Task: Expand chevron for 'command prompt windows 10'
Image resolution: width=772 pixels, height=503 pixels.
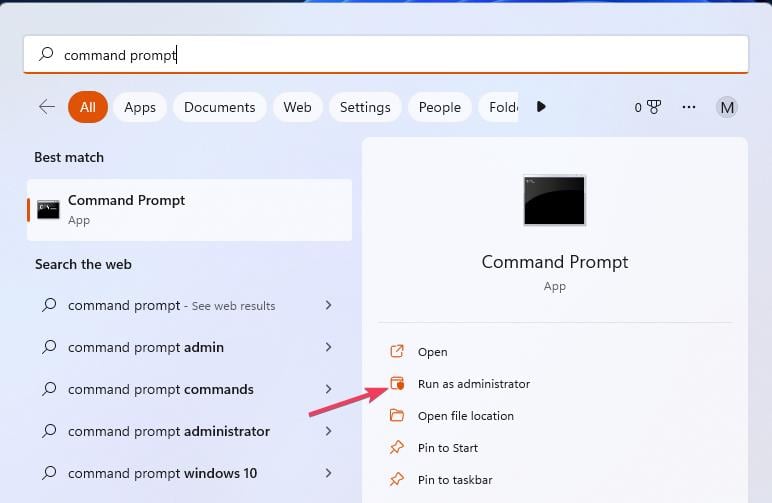Action: tap(328, 472)
